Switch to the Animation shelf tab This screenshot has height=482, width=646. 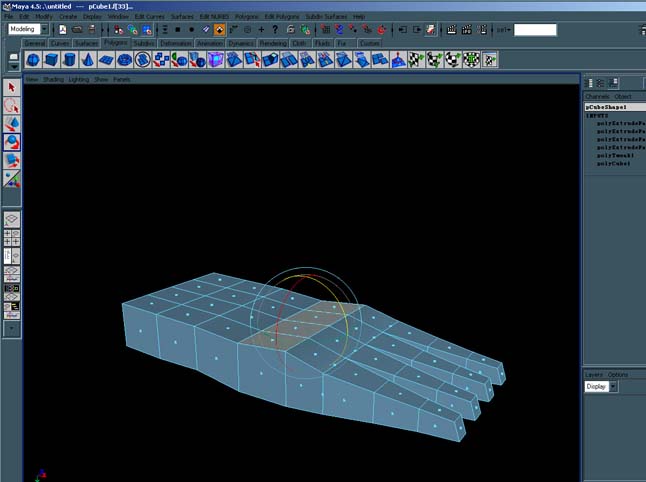click(210, 43)
